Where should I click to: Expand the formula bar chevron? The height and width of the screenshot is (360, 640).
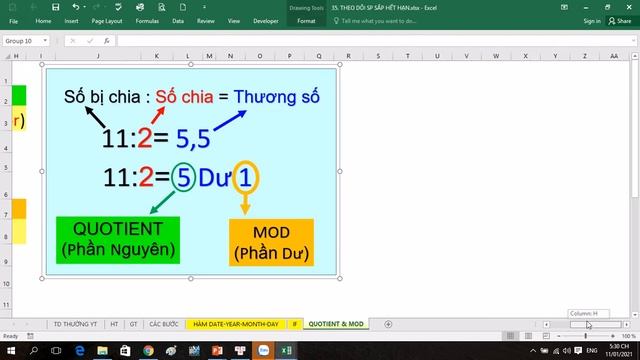[633, 41]
